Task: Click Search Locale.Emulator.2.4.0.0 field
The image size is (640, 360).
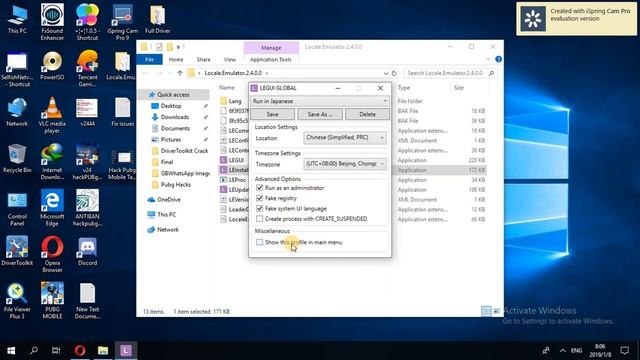Action: pyautogui.click(x=450, y=73)
